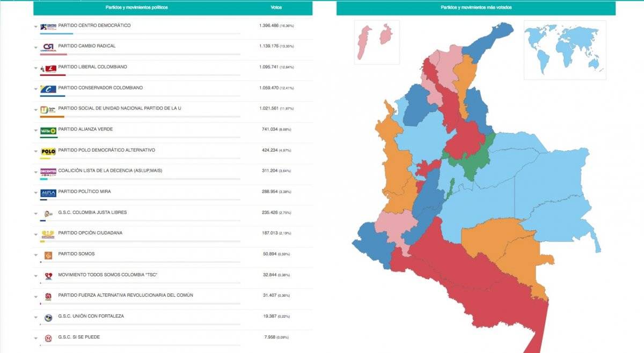Screen dimensions: 644x353
Task: Open PARTIDO CENTRO DEMOCRÁTICO name link
Action: click(x=94, y=25)
